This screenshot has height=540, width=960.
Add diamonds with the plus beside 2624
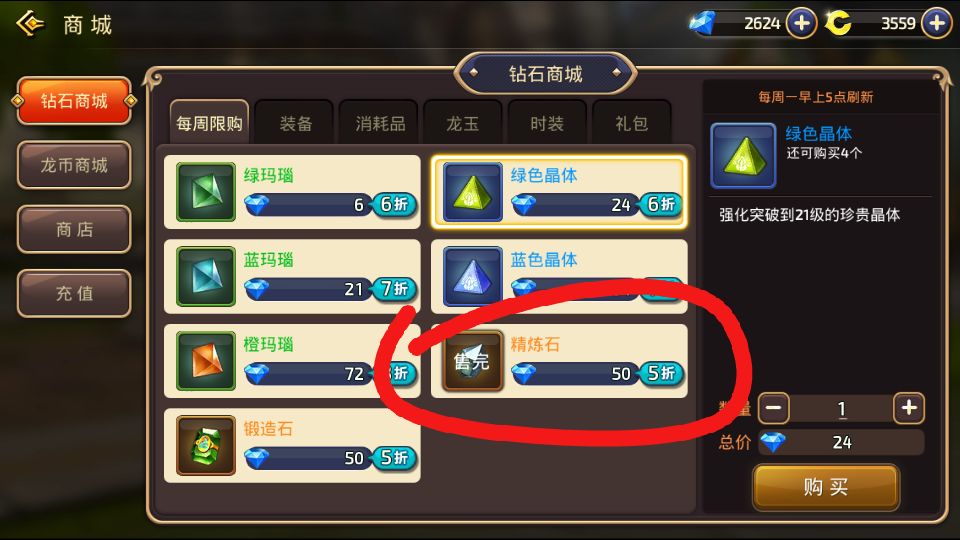pos(801,24)
